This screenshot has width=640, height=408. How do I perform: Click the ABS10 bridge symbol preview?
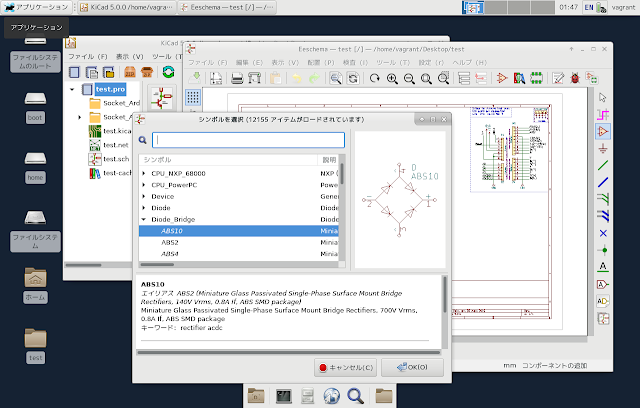[x=400, y=200]
